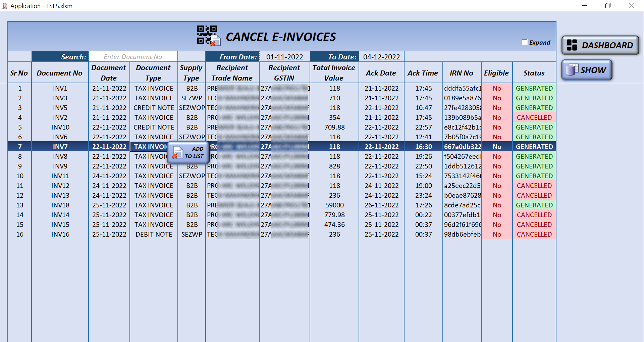Select the Document No column header

point(59,73)
